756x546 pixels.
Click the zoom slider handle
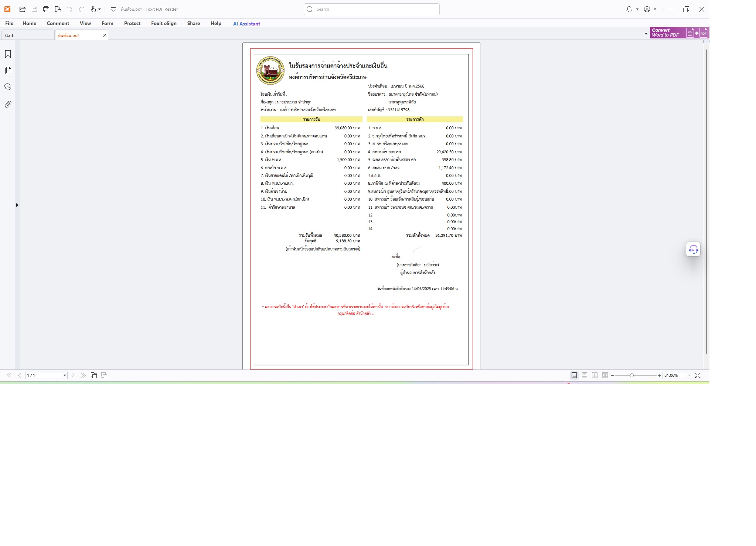632,375
